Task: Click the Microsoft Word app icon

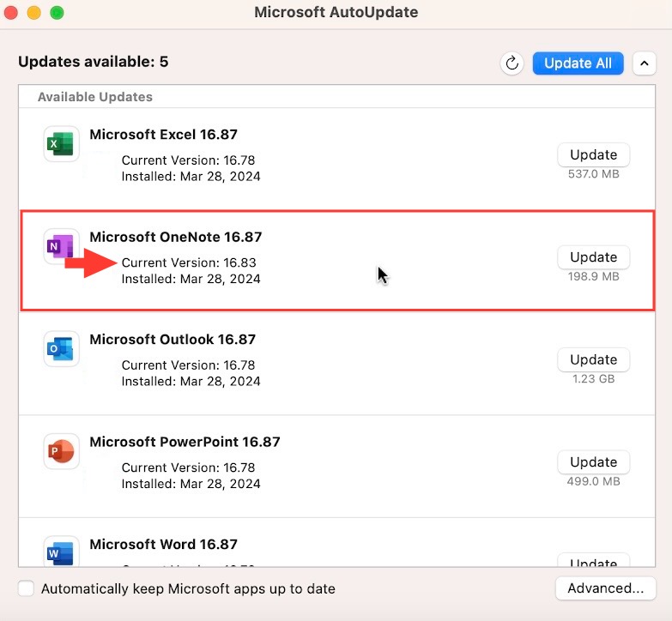Action: 61,552
